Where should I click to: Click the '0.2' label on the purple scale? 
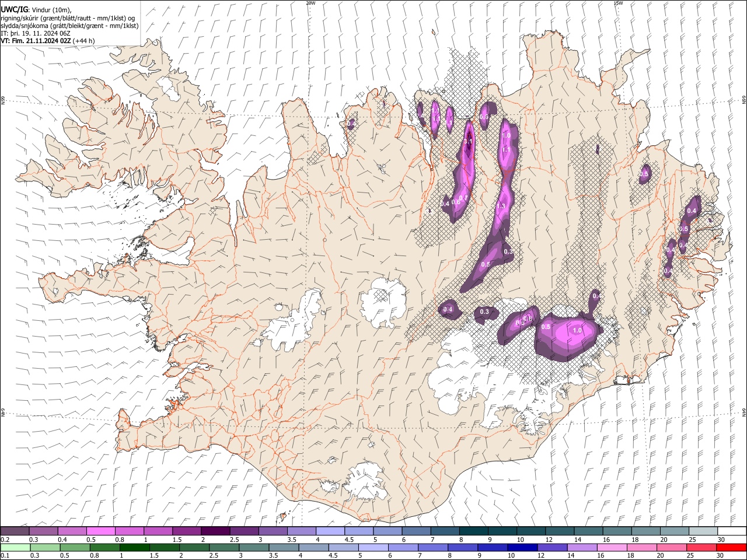(x=5, y=540)
